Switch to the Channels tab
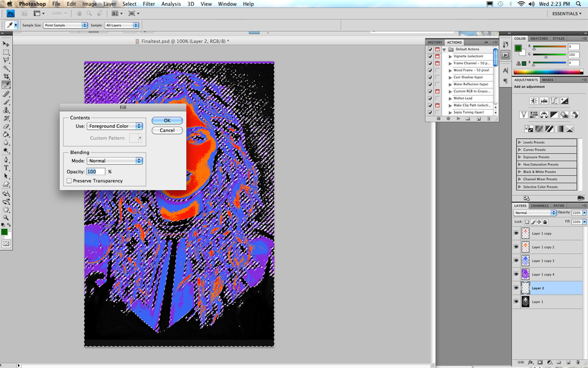 [x=540, y=205]
